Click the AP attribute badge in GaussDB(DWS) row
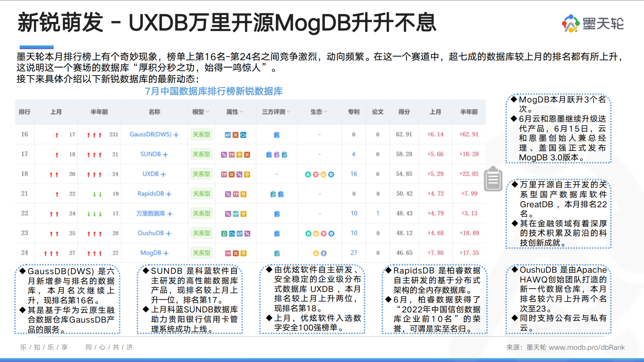644x362 pixels. pos(228,135)
